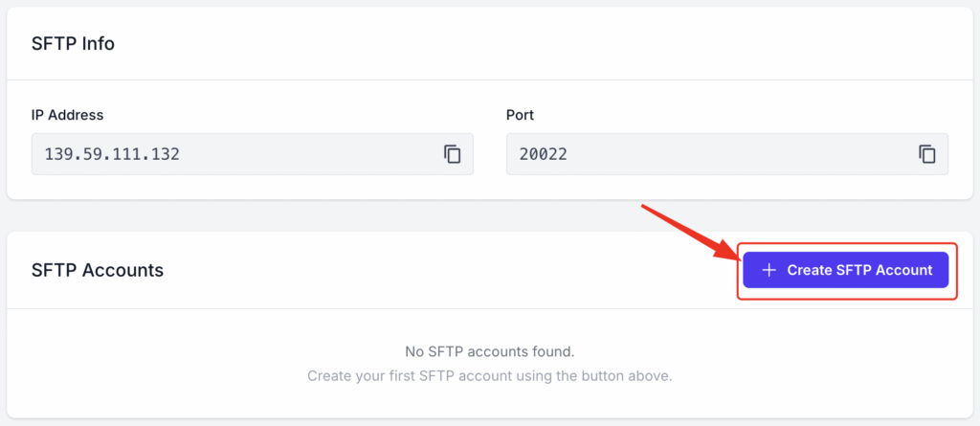The image size is (980, 426).
Task: Click the Create SFTP Account button label
Action: click(859, 270)
